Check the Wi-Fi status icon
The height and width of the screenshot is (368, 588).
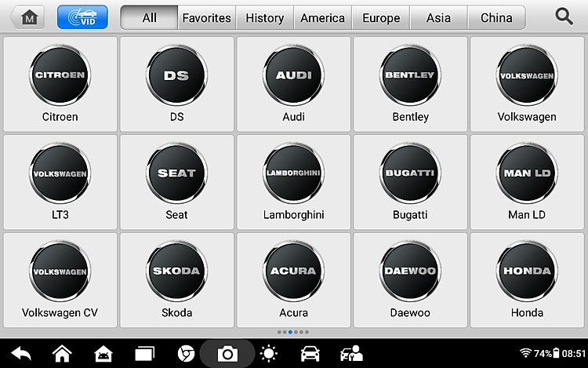(526, 353)
